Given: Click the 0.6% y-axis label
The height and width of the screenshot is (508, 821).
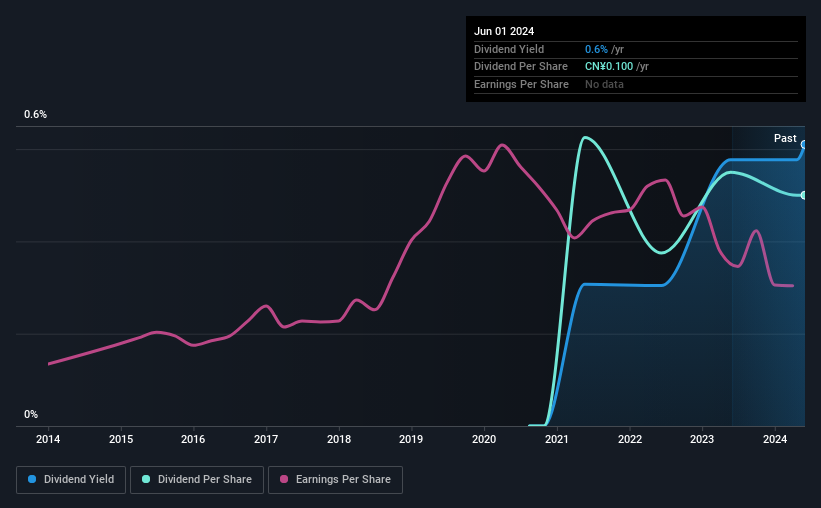Looking at the screenshot, I should tap(36, 114).
